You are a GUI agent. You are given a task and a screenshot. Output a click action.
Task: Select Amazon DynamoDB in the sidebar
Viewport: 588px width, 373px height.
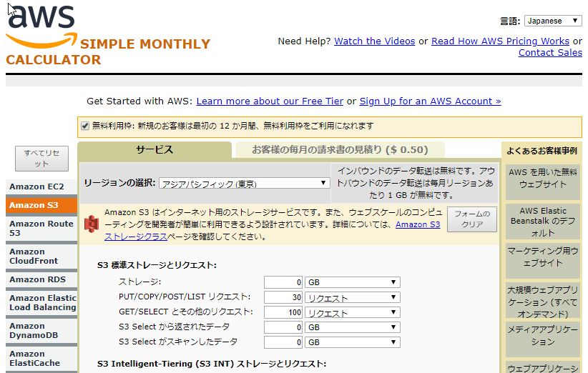click(41, 331)
